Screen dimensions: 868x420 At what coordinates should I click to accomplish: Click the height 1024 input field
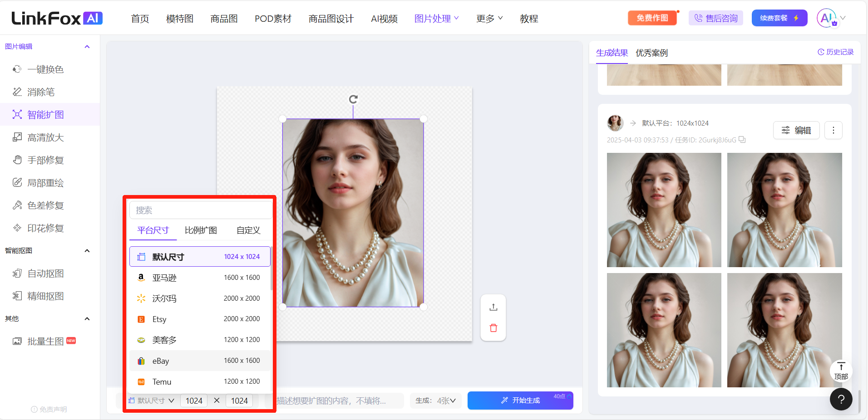click(239, 400)
